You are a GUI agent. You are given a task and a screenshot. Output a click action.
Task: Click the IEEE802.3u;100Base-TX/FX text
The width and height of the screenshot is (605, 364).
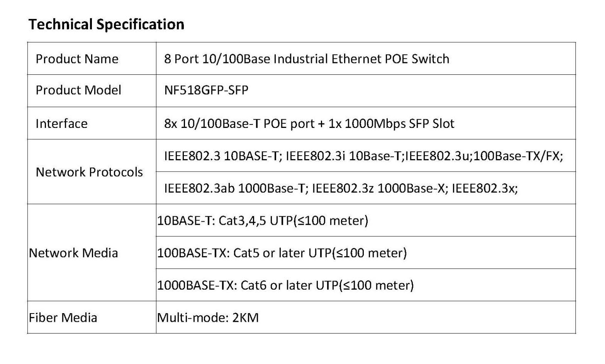[484, 156]
